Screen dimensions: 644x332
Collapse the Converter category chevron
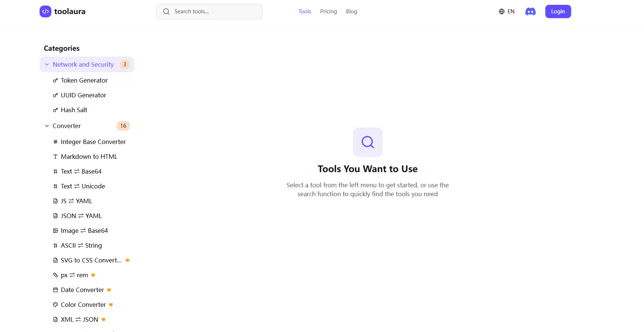47,126
